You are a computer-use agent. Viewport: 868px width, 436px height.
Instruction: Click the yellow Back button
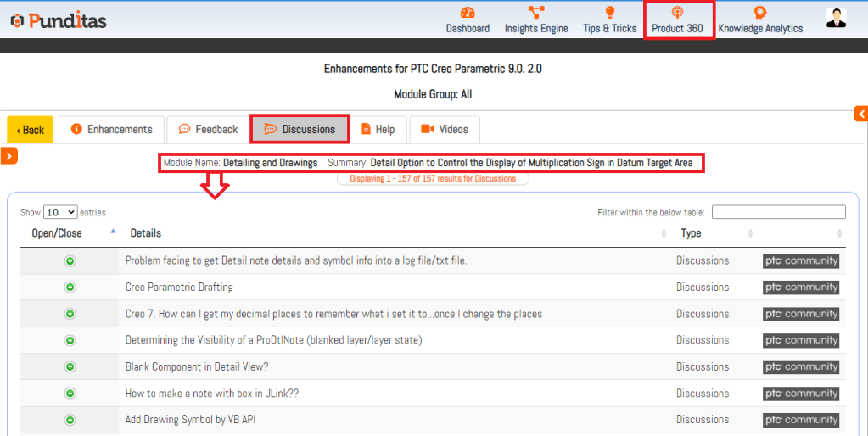click(x=31, y=130)
